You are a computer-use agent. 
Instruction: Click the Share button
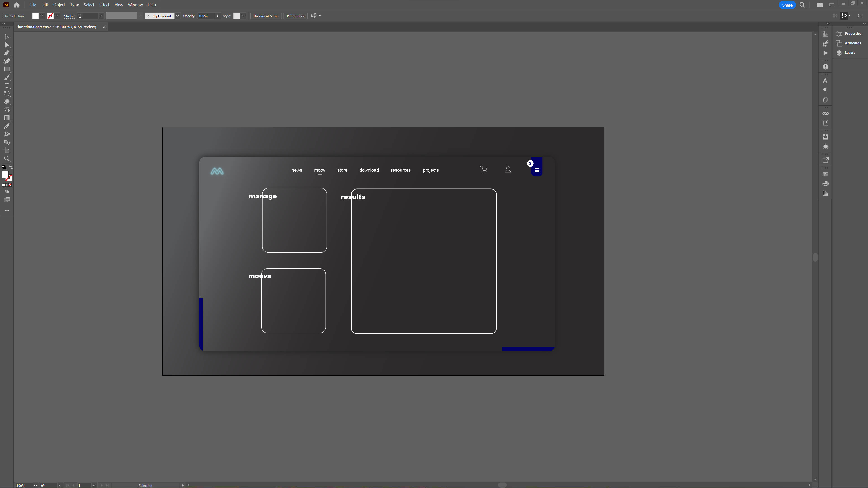pyautogui.click(x=787, y=5)
